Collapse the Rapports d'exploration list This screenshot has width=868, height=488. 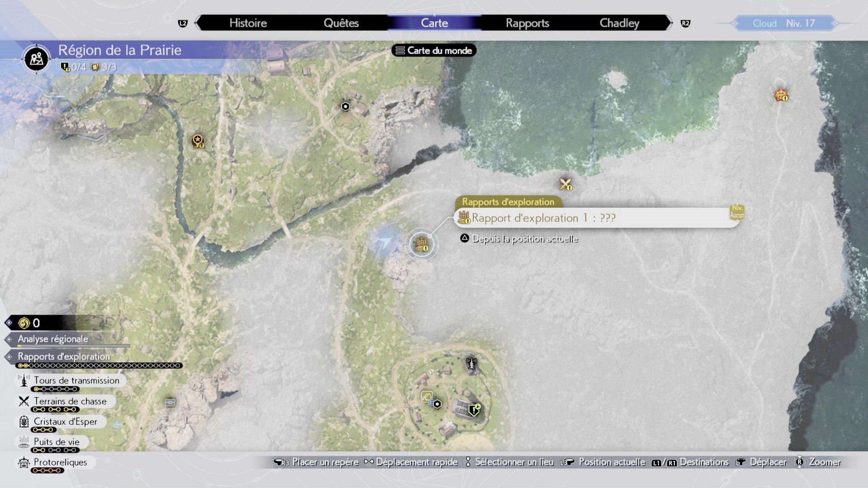(x=63, y=357)
